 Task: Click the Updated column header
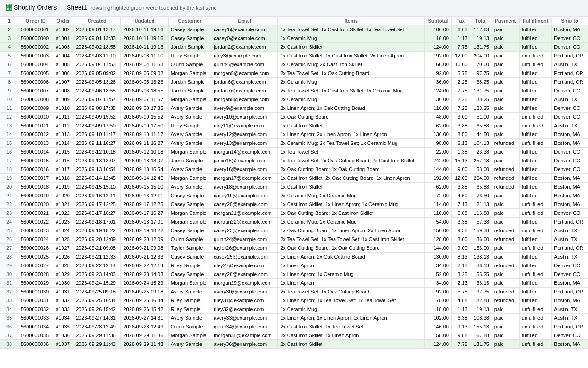(x=144, y=21)
